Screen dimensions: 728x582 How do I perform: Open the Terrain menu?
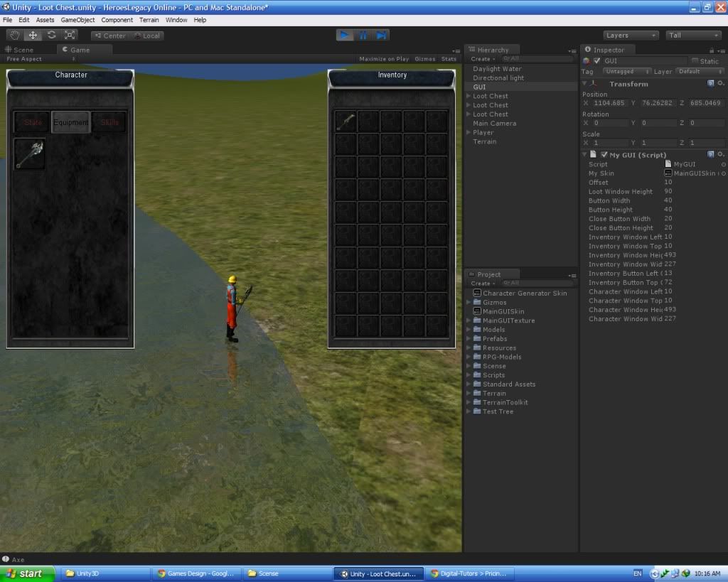pyautogui.click(x=149, y=20)
